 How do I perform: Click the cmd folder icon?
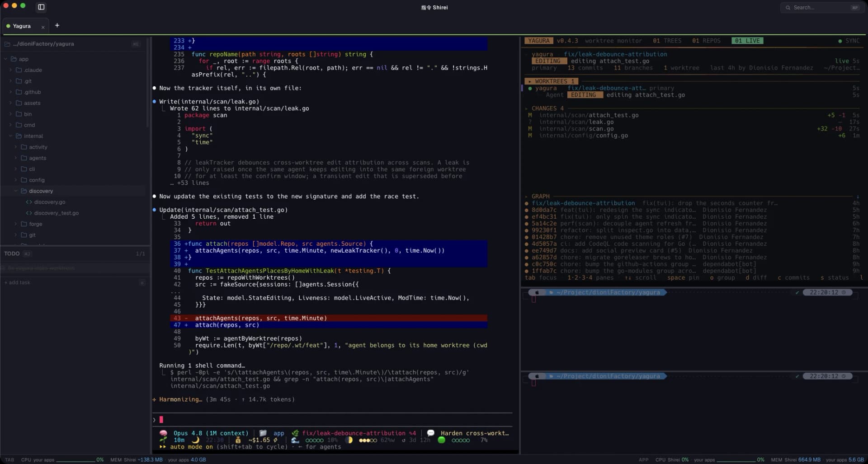pyautogui.click(x=19, y=125)
